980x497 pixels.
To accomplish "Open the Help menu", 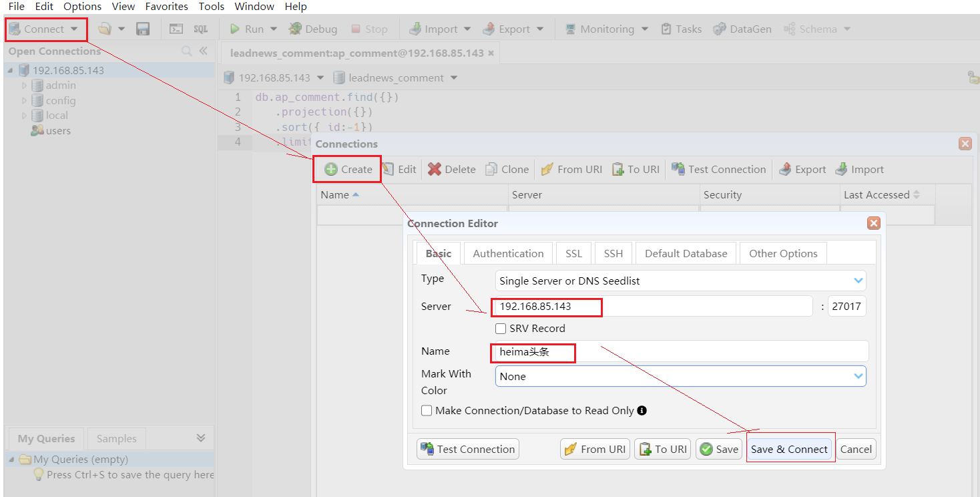I will 296,7.
